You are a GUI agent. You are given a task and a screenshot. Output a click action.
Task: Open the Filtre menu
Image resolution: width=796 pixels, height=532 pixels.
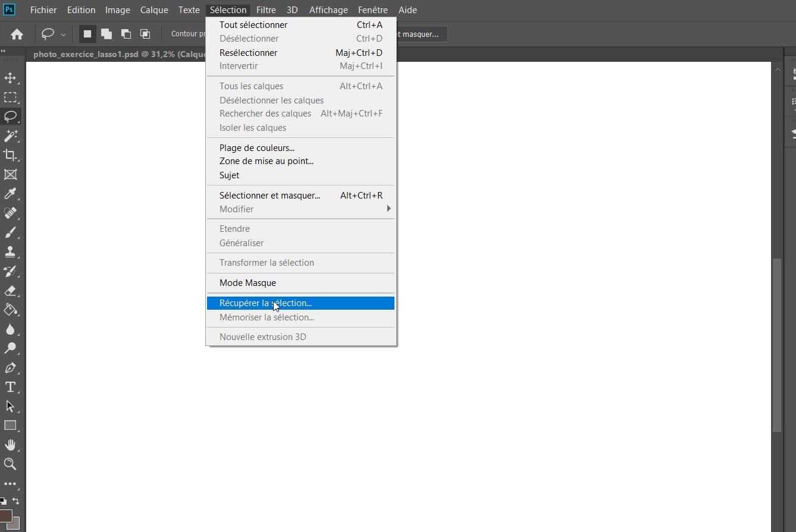point(266,10)
